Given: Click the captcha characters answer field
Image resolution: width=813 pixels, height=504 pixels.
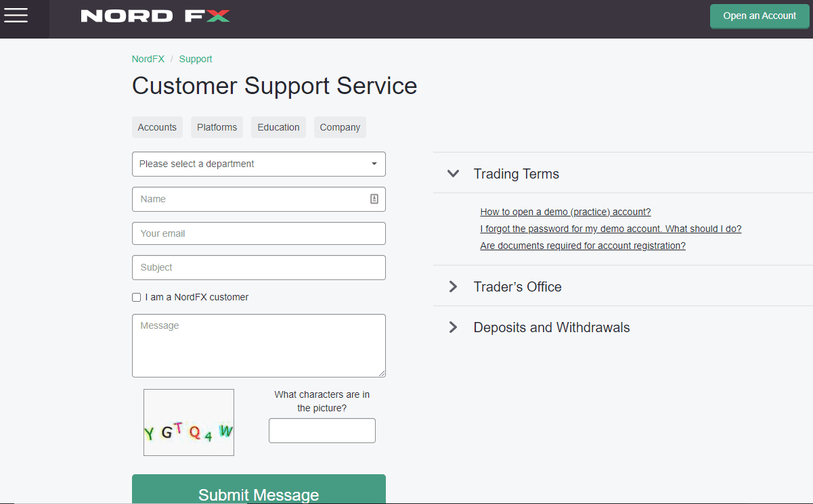Looking at the screenshot, I should coord(322,430).
